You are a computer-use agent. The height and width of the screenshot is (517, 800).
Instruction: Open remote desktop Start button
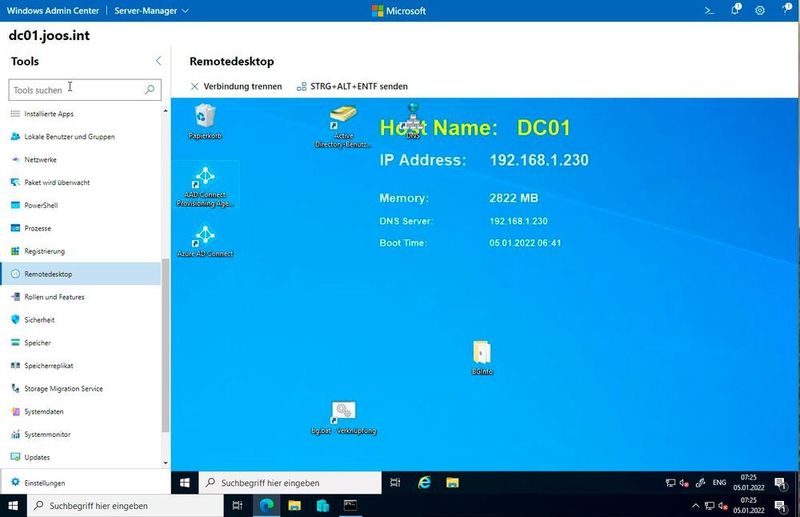185,482
